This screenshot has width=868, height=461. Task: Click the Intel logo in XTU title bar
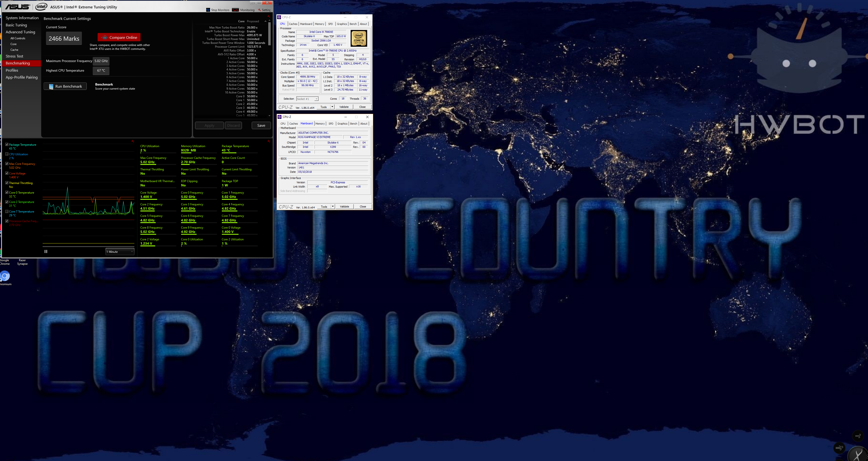[x=41, y=7]
